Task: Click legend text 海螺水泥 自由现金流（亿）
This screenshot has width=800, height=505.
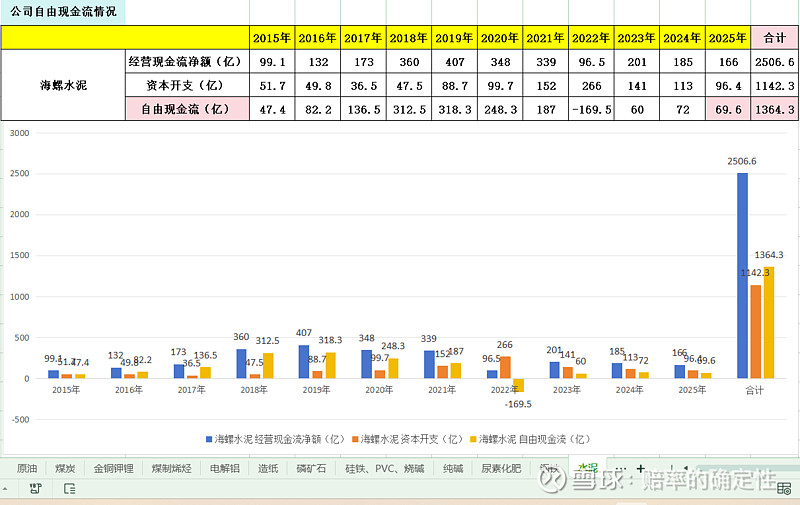Action: tap(534, 439)
